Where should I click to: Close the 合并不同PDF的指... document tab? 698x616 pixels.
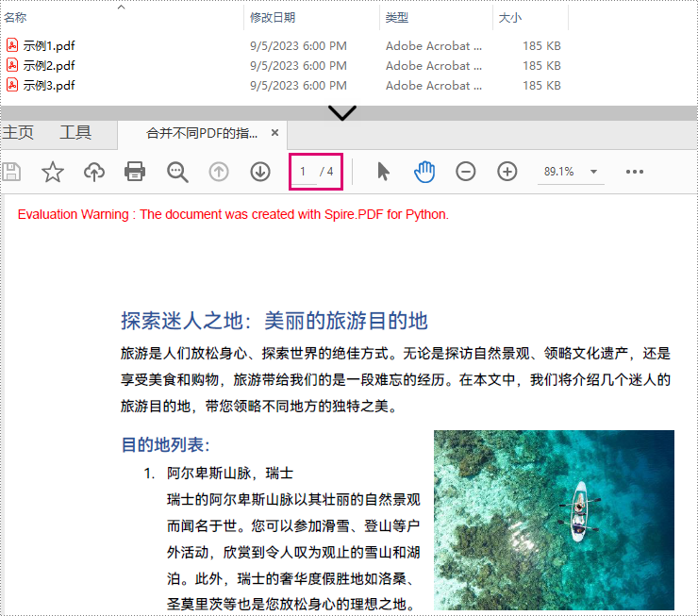click(275, 133)
